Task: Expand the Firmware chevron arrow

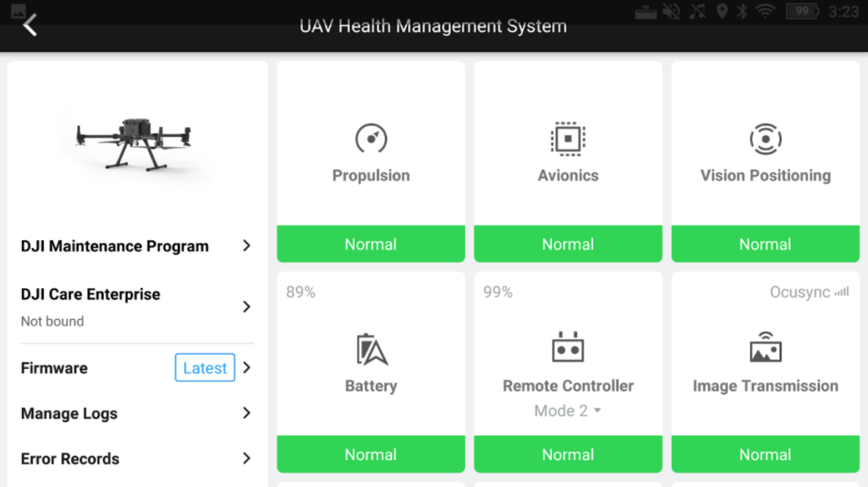Action: pyautogui.click(x=247, y=368)
